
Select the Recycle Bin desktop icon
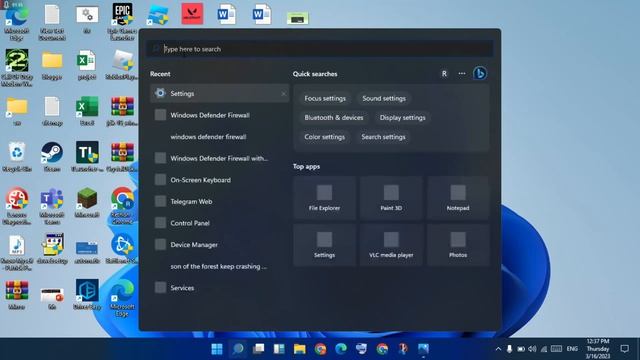(17, 157)
